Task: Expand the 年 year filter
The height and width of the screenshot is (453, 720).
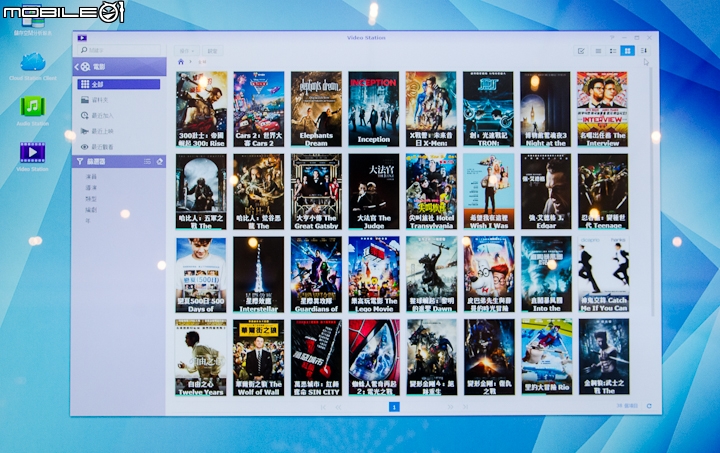Action: 88,221
